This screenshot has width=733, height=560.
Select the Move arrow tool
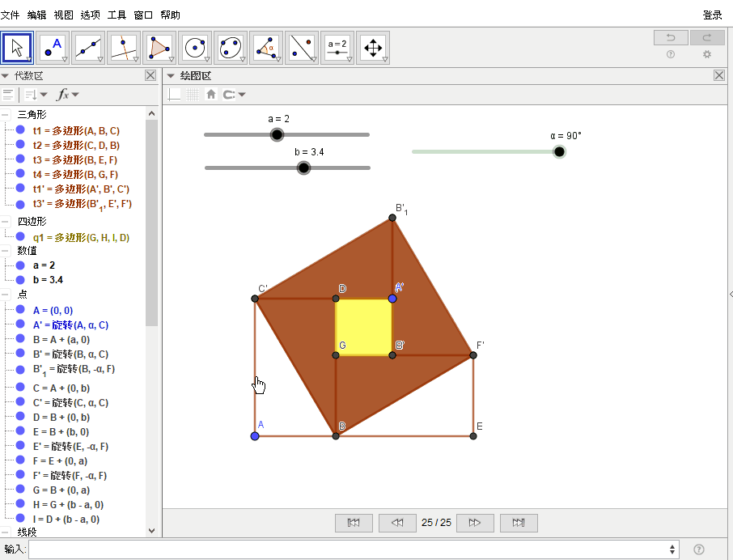tap(17, 48)
